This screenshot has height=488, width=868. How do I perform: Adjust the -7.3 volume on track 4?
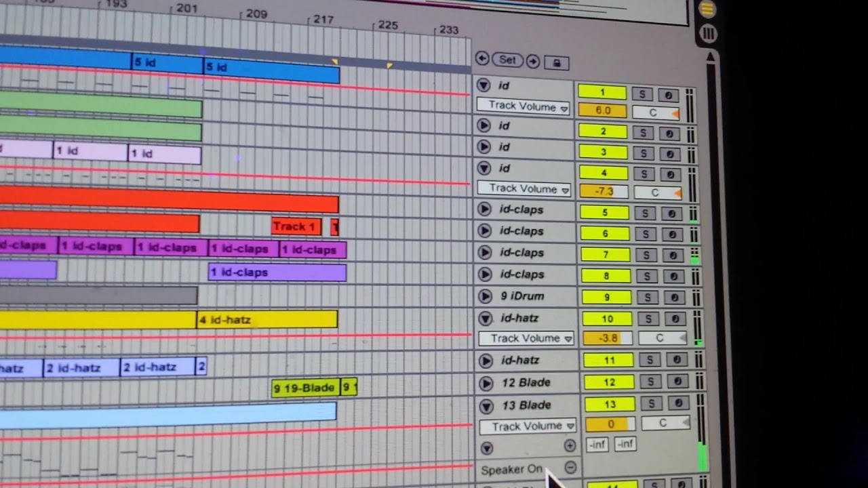[604, 192]
